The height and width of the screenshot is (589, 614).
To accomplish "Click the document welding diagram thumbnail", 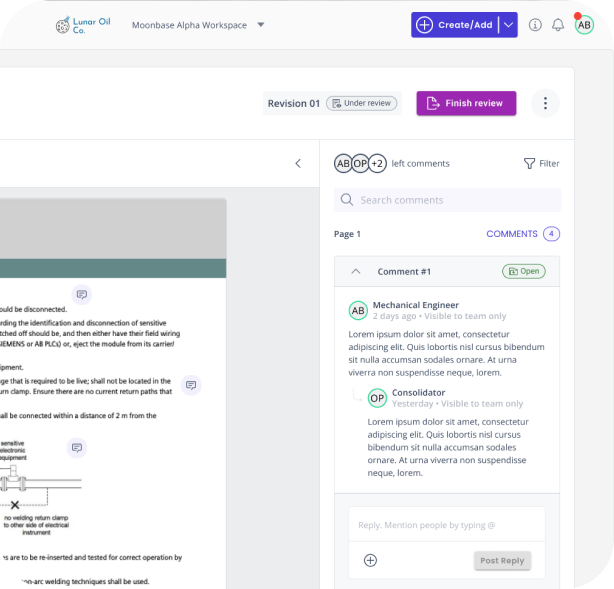I will click(x=41, y=488).
